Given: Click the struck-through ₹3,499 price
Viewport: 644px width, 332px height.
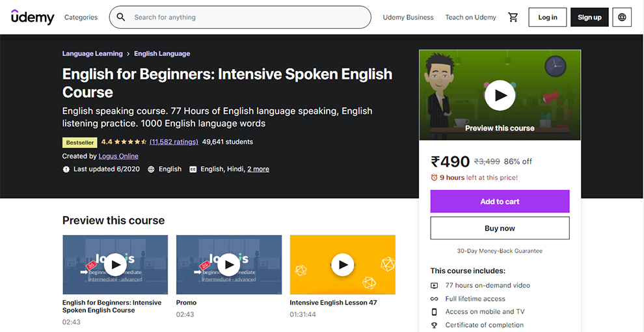Looking at the screenshot, I should point(487,161).
